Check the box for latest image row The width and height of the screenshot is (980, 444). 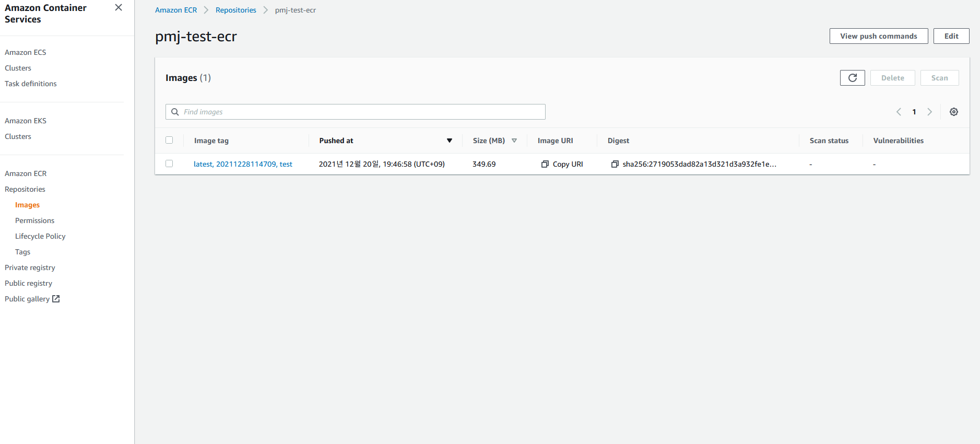click(169, 163)
